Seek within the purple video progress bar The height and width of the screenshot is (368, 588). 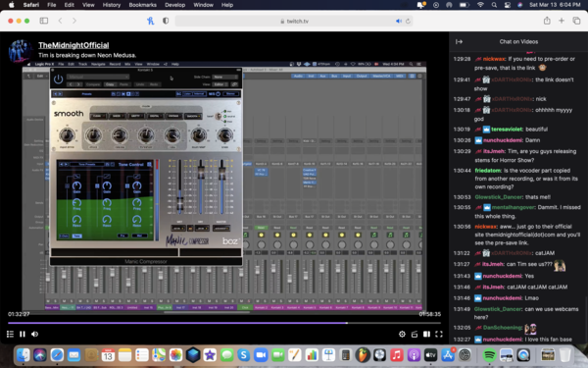coord(224,323)
